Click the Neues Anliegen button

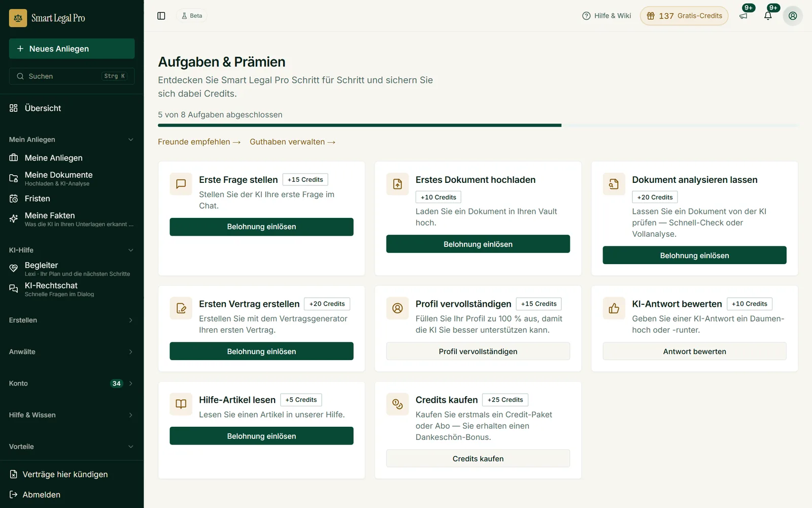tap(72, 49)
